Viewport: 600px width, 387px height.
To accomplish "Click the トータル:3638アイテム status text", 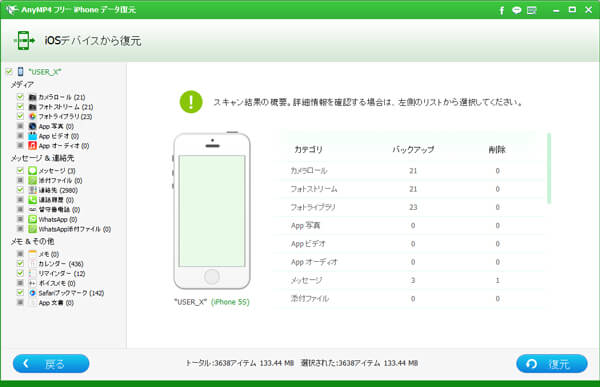I will (x=240, y=363).
